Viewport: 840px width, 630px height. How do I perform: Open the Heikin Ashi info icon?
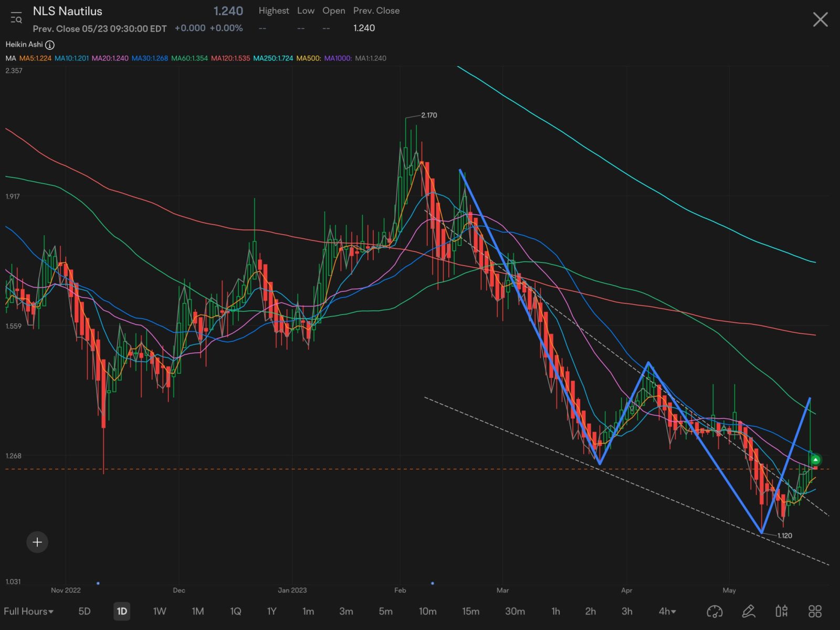coord(50,45)
